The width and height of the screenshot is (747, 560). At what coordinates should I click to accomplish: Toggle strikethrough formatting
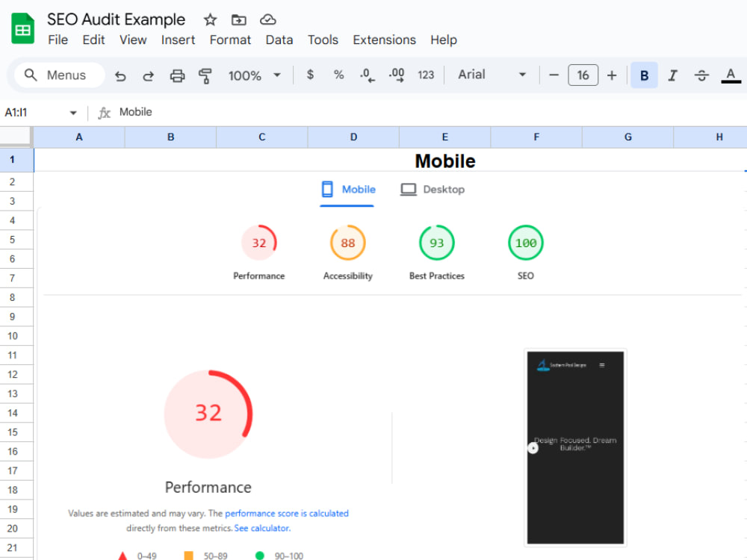pyautogui.click(x=701, y=75)
